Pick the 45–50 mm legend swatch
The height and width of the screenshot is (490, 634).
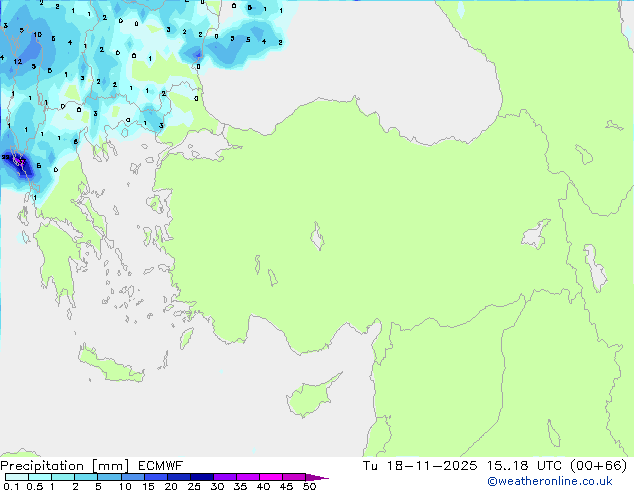click(x=294, y=477)
